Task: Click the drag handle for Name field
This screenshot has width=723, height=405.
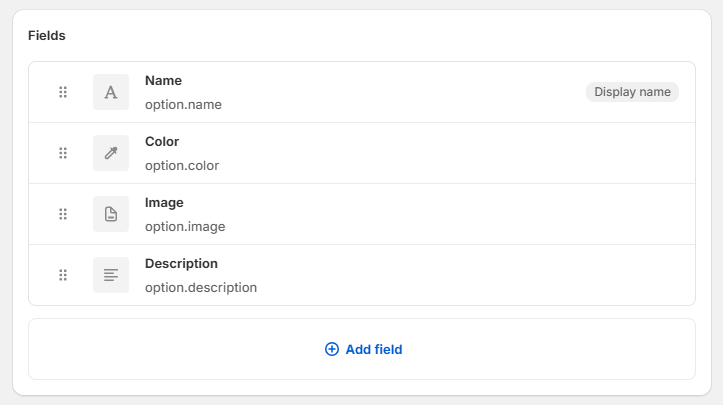Action: pos(63,92)
